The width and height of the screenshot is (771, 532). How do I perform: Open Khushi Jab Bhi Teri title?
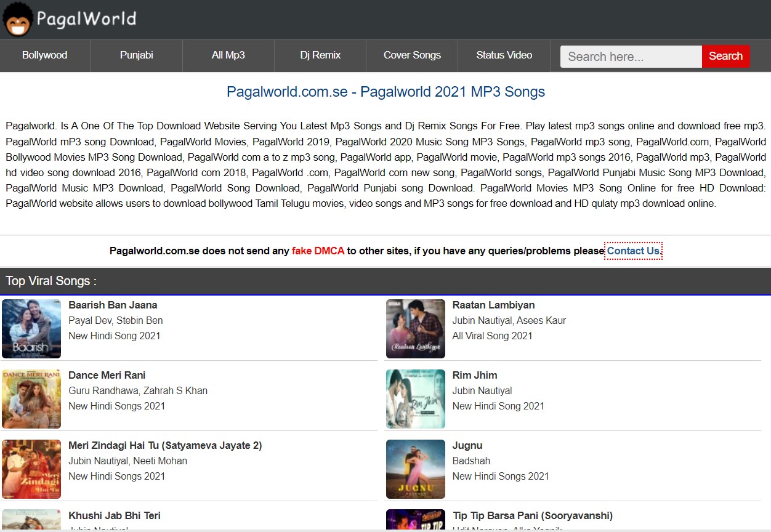pyautogui.click(x=115, y=515)
